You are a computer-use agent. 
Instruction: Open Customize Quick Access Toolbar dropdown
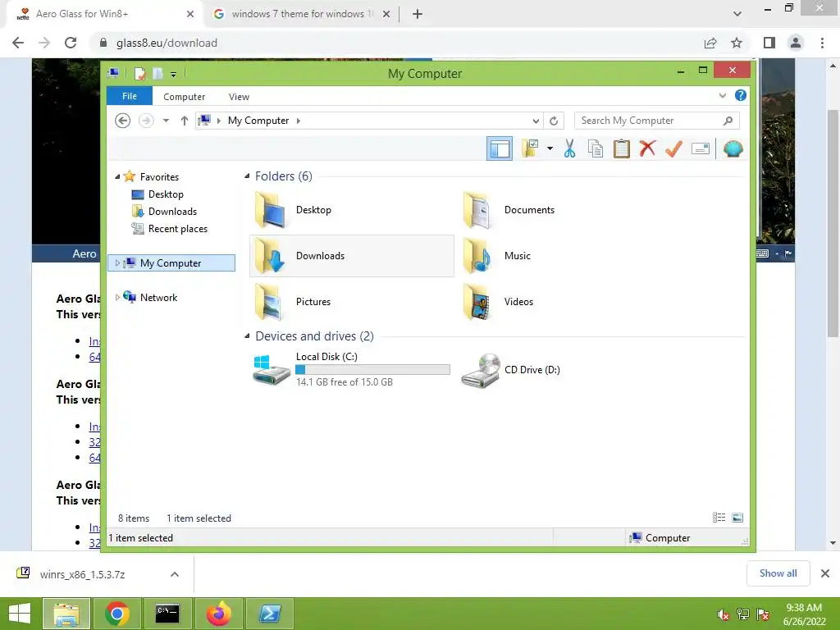(174, 75)
